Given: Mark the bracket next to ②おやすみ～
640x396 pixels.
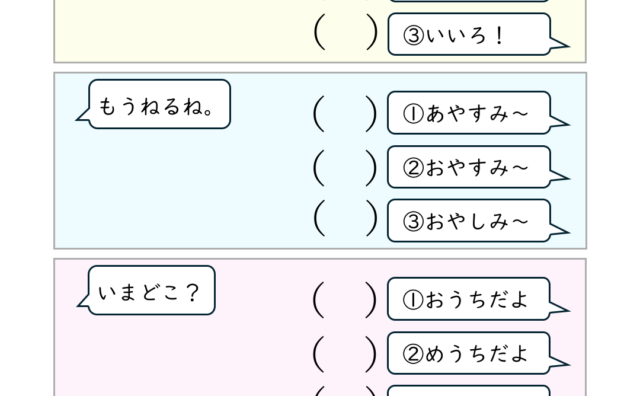Looking at the screenshot, I should coord(345,168).
